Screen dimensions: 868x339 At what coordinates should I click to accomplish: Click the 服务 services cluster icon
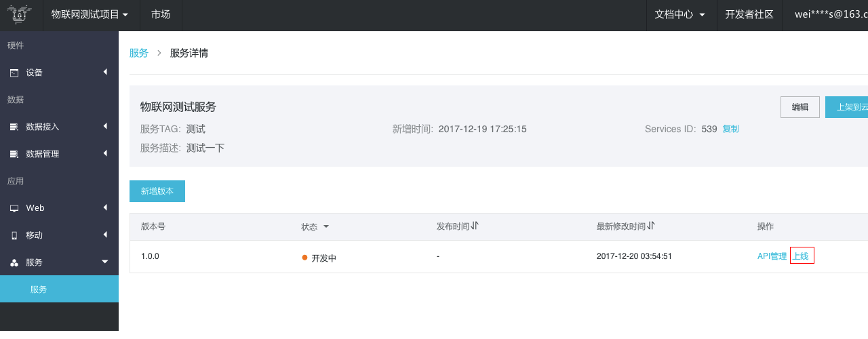pos(14,262)
